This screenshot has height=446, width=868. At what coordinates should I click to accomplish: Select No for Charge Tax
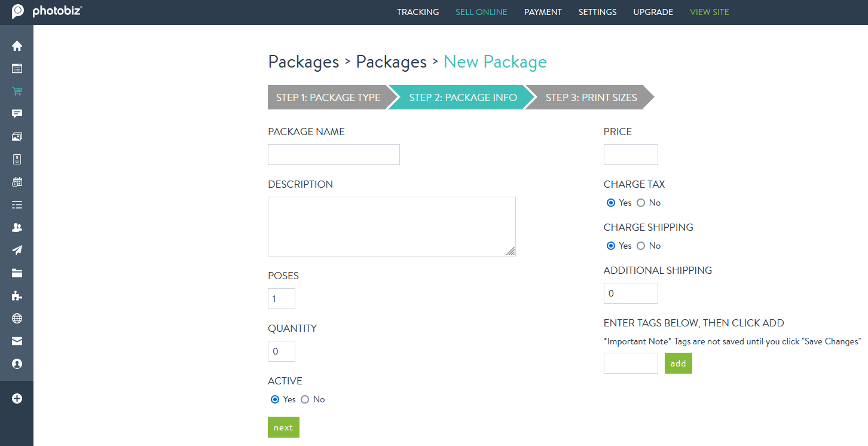coord(640,203)
